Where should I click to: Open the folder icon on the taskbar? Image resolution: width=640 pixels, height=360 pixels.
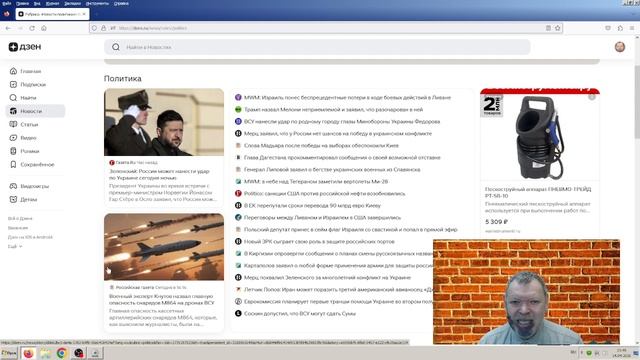tap(45, 353)
